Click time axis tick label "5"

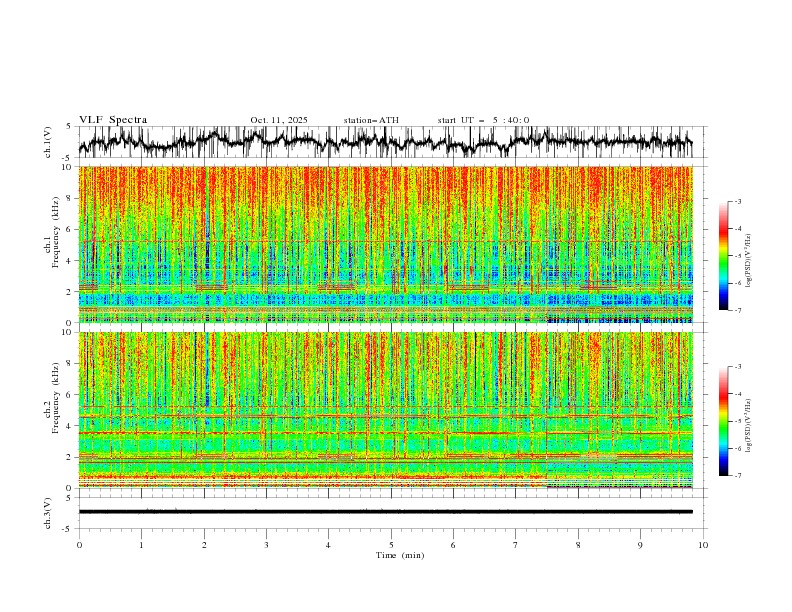(391, 545)
